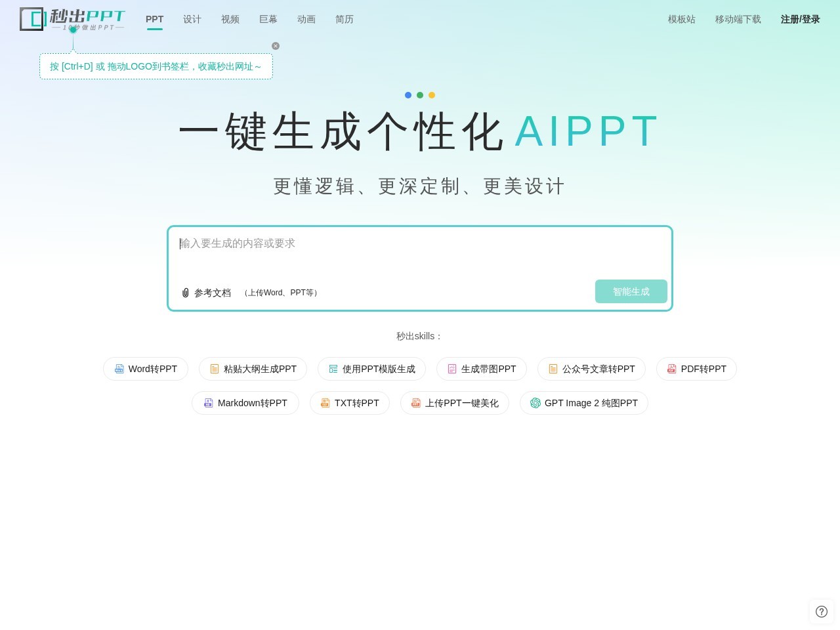Image resolution: width=840 pixels, height=630 pixels.
Task: Select the 上传PPT一键美化 skill label
Action: (x=462, y=403)
